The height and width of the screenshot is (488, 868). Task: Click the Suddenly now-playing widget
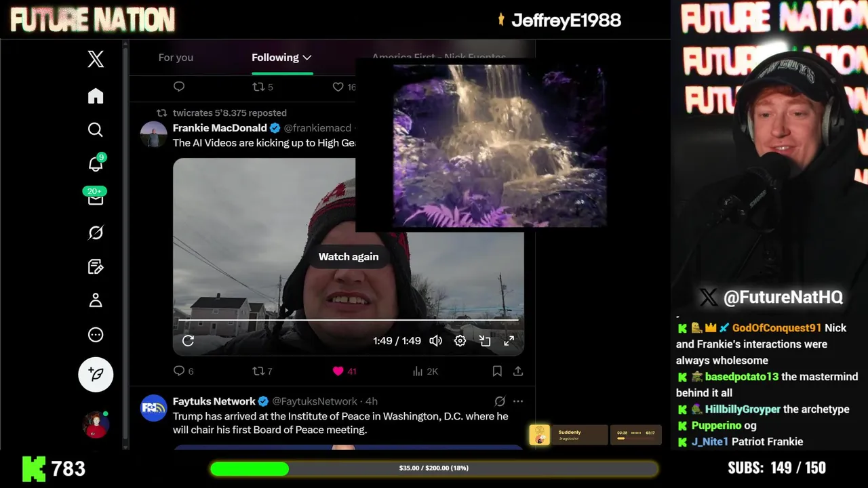568,435
